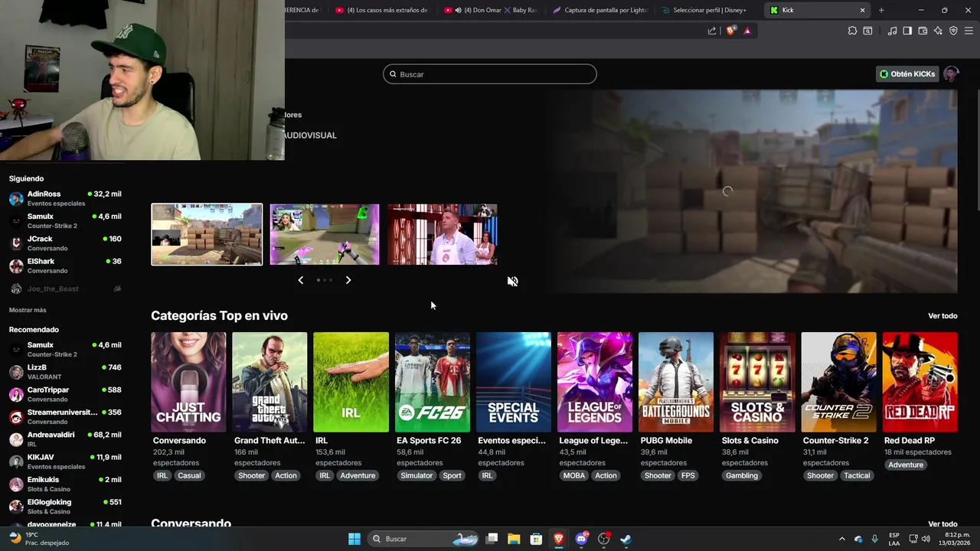Switch to the Captura de pantalla Lightshot tab

click(x=601, y=10)
